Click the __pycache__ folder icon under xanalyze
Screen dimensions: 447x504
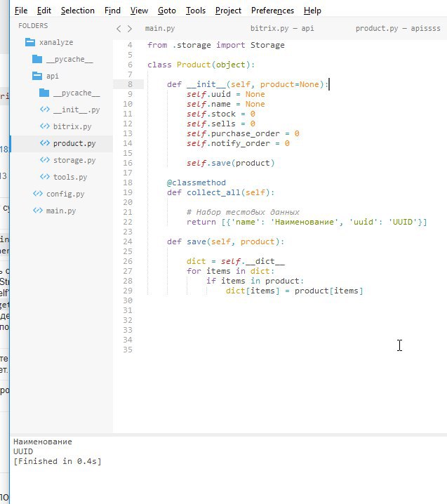(36, 59)
